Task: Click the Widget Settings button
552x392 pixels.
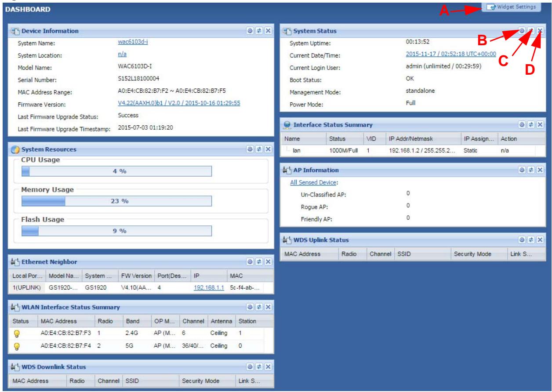Action: (511, 7)
